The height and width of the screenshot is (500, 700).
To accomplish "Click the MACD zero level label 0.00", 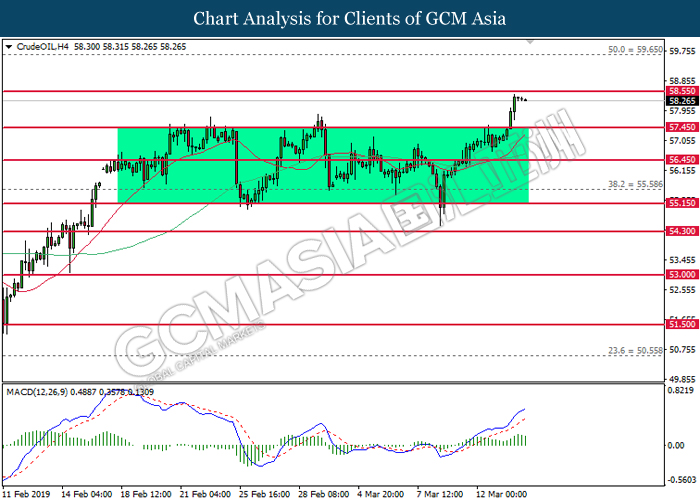I will (677, 446).
